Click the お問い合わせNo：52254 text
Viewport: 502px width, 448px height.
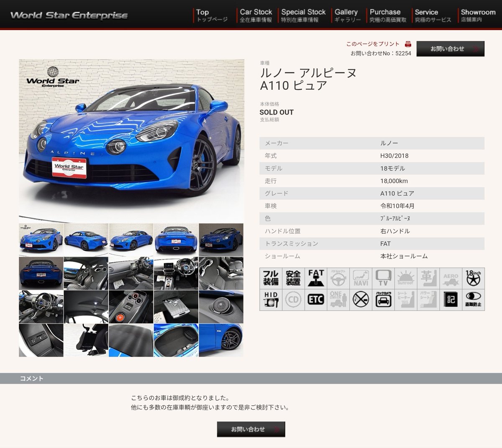(381, 53)
